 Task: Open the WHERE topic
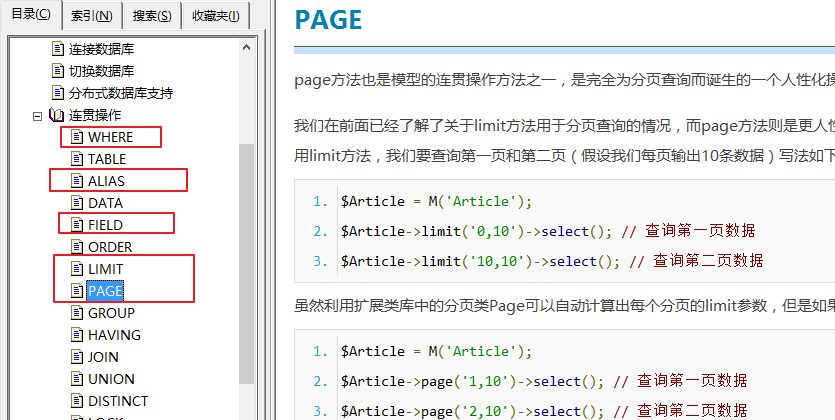tap(110, 137)
